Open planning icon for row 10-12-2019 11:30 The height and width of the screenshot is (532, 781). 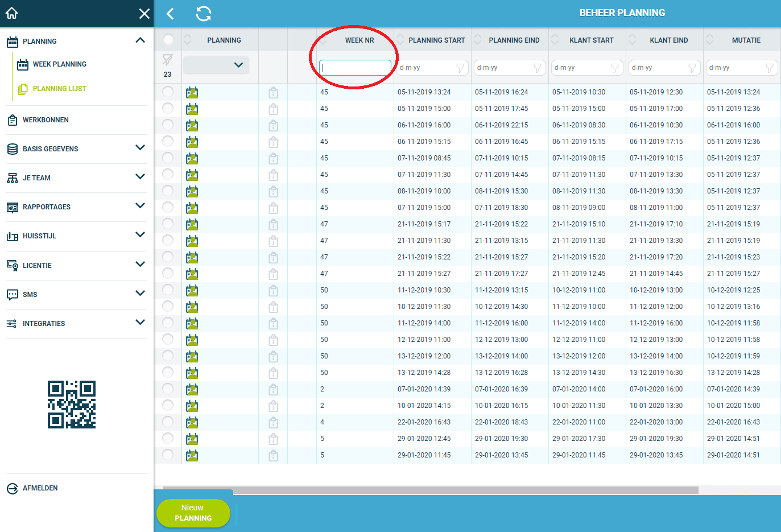click(192, 307)
